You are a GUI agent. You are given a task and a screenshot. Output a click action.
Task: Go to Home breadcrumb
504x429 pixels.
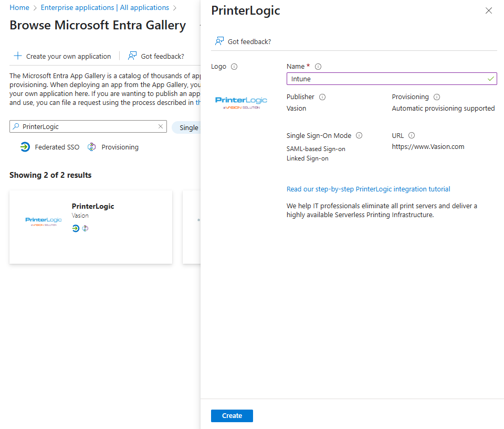pyautogui.click(x=19, y=7)
